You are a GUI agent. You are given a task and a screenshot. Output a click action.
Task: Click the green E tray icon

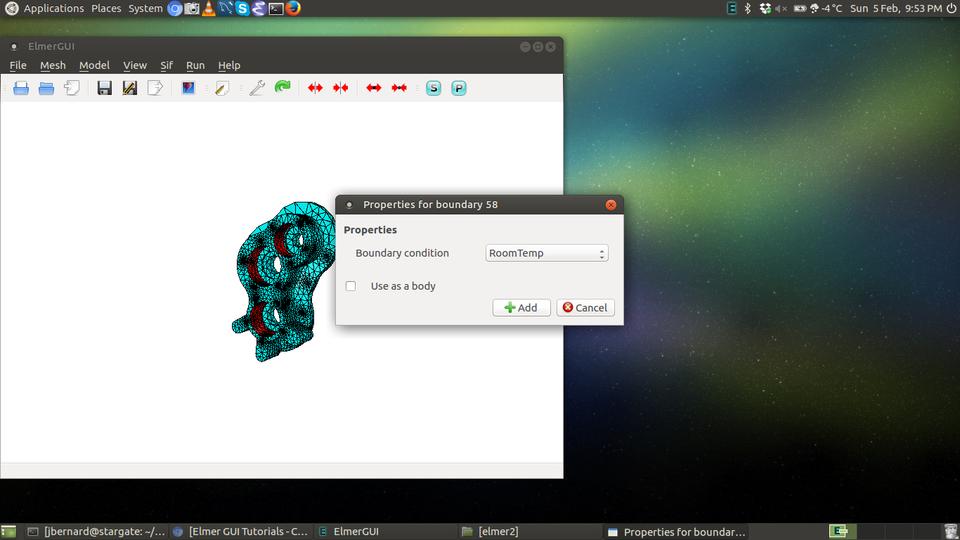[732, 9]
